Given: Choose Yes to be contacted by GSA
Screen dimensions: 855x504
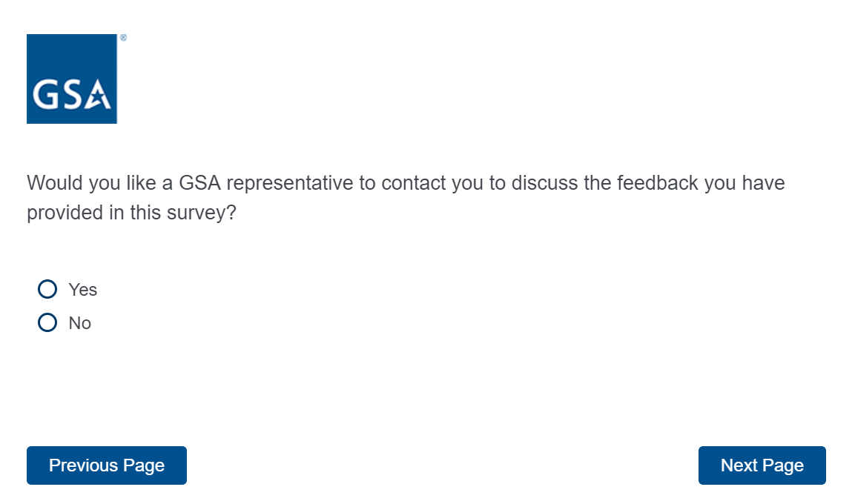Looking at the screenshot, I should [47, 289].
